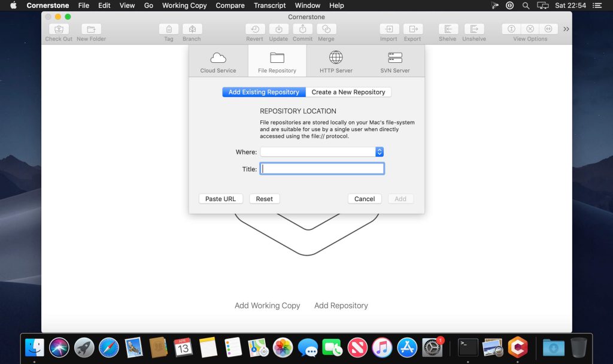Viewport: 613px width, 364px height.
Task: Switch to Create a New Repository
Action: pyautogui.click(x=348, y=92)
